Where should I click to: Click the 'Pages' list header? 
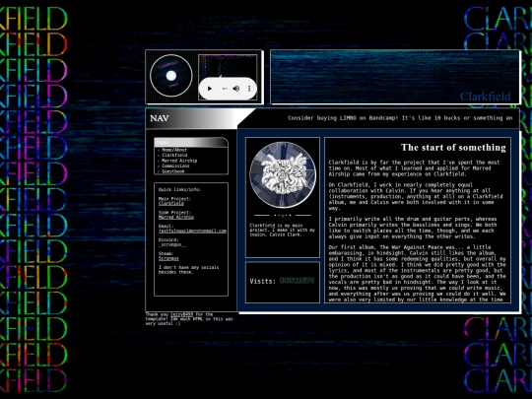coord(191,142)
